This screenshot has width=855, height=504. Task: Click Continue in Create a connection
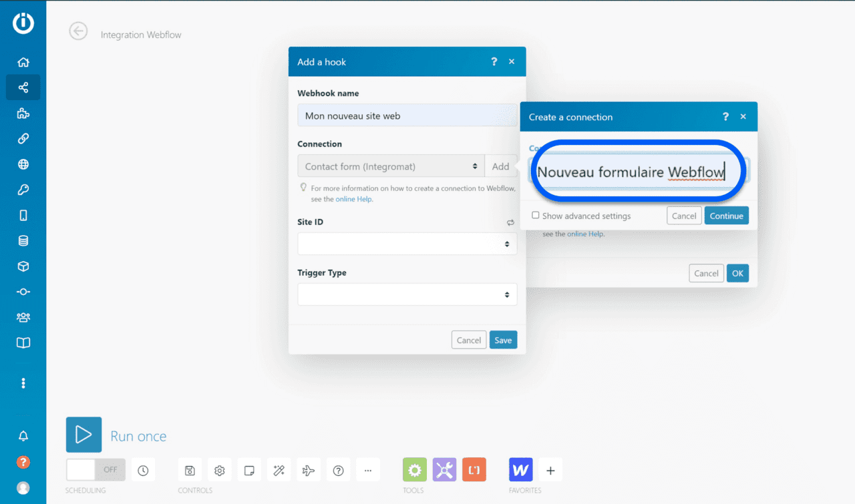[727, 216]
